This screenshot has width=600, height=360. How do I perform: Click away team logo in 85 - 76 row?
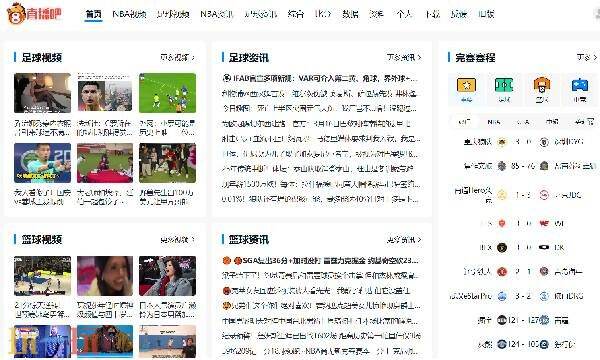point(544,166)
